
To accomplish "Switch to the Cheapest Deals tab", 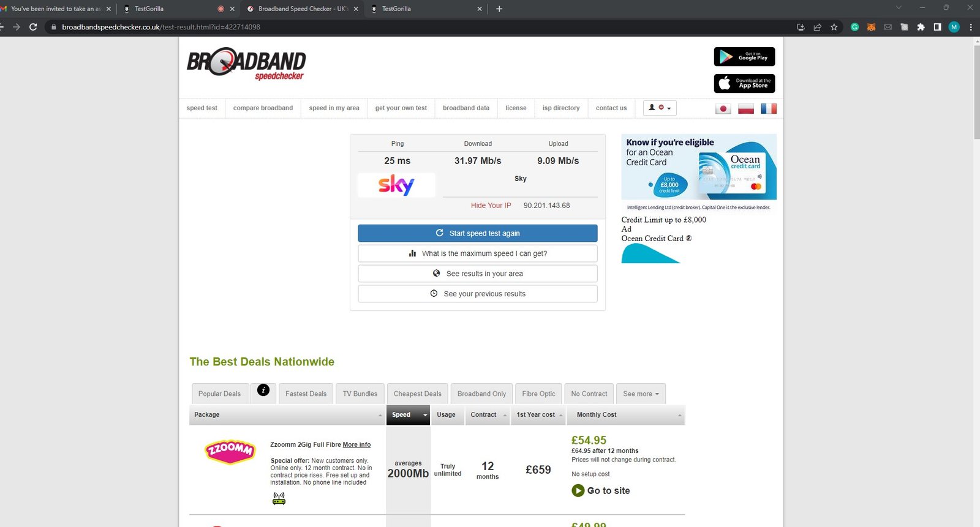I will (x=418, y=394).
